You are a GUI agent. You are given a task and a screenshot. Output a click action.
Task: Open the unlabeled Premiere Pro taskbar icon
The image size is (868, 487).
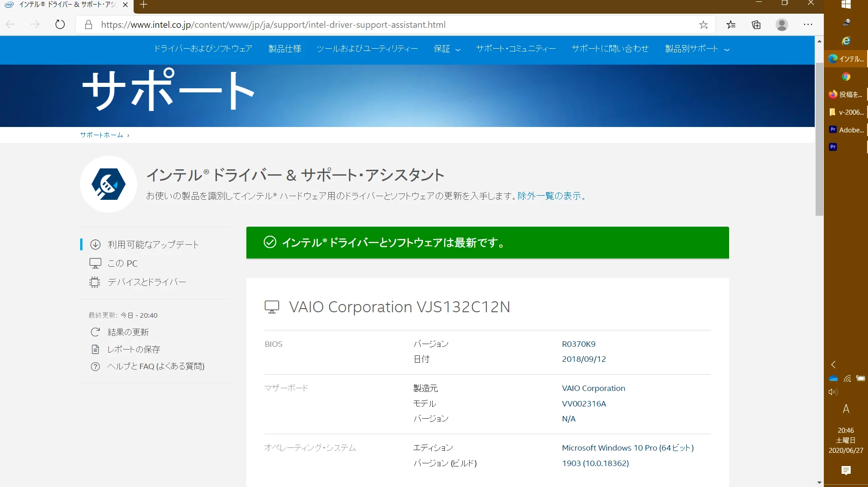pos(833,147)
